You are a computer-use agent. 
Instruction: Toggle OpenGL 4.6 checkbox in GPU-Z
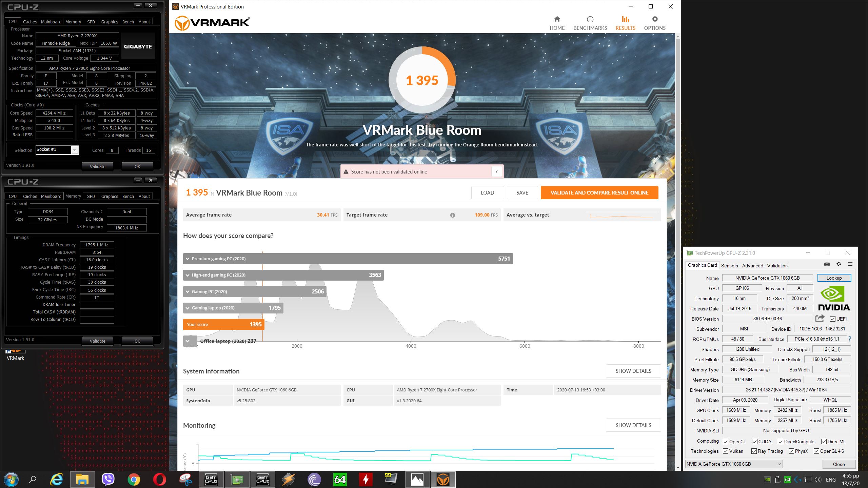click(816, 451)
